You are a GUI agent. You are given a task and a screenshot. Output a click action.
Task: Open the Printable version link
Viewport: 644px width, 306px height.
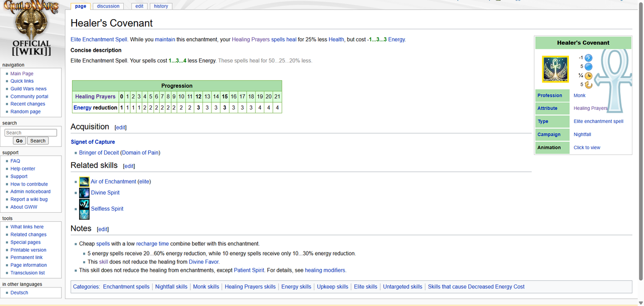click(28, 250)
